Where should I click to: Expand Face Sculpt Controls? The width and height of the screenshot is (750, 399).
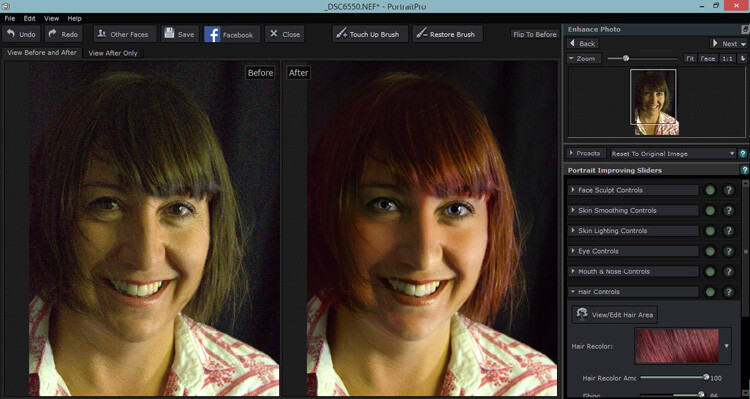tap(634, 190)
